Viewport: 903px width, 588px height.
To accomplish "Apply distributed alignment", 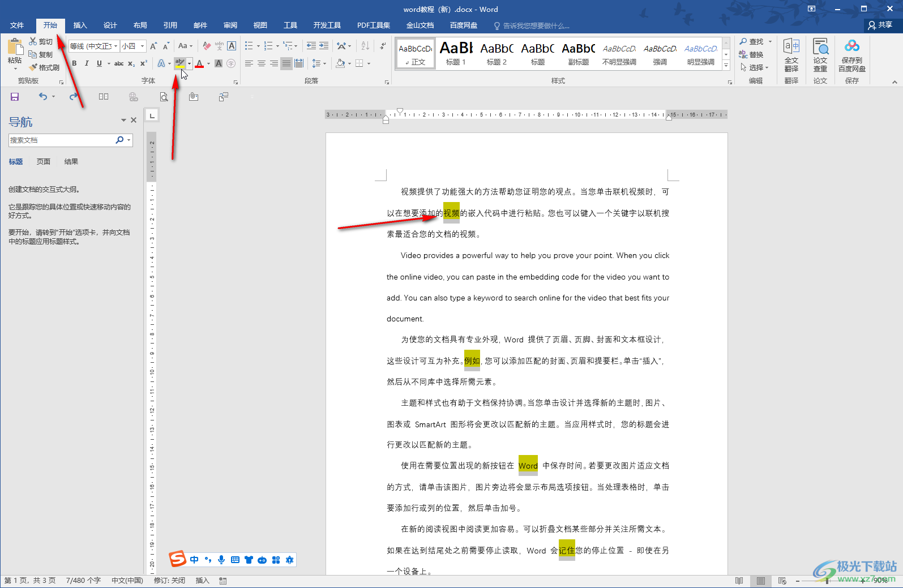I will tap(299, 63).
